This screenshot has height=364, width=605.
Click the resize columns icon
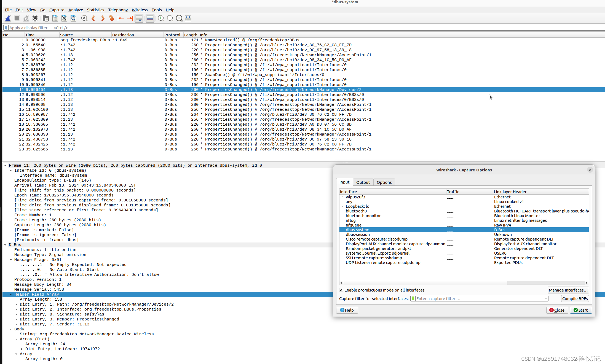[188, 18]
